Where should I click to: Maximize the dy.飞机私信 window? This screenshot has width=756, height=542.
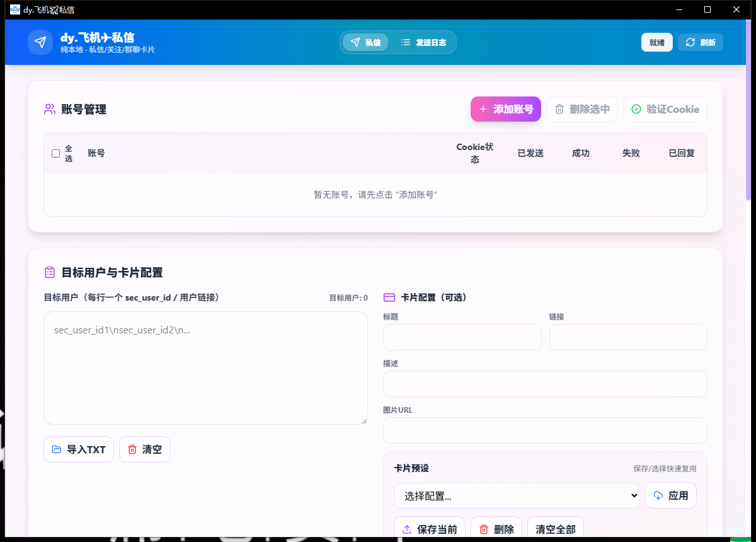(x=707, y=9)
